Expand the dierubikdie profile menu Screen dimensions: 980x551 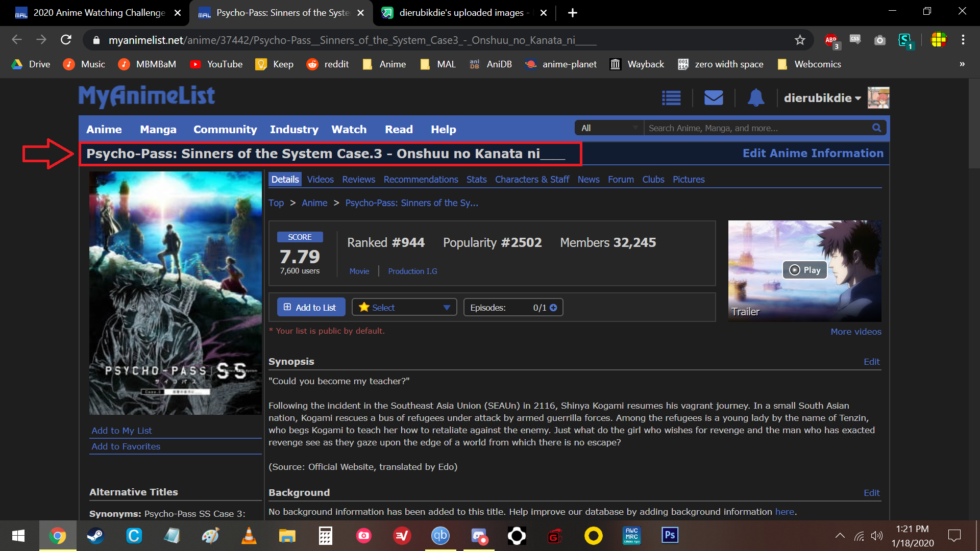[x=822, y=98]
